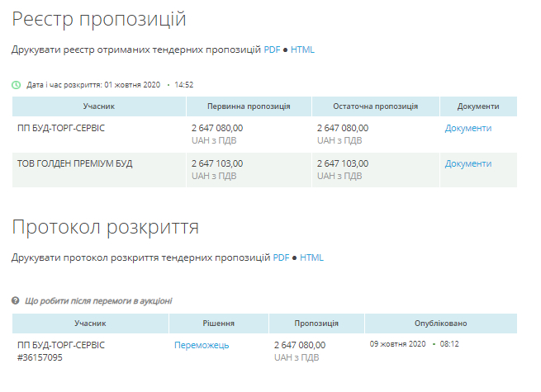Click the Рішення column header
541x392 pixels.
pos(218,324)
